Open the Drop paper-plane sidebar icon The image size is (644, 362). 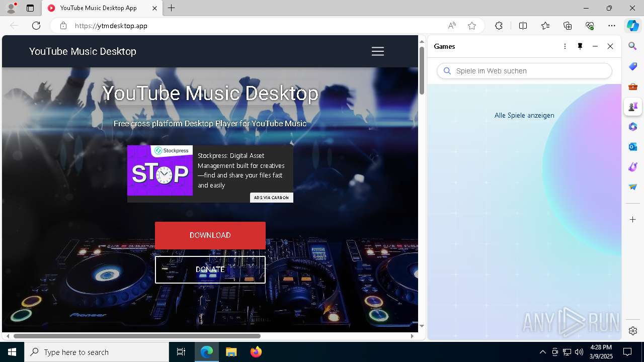[x=633, y=187]
